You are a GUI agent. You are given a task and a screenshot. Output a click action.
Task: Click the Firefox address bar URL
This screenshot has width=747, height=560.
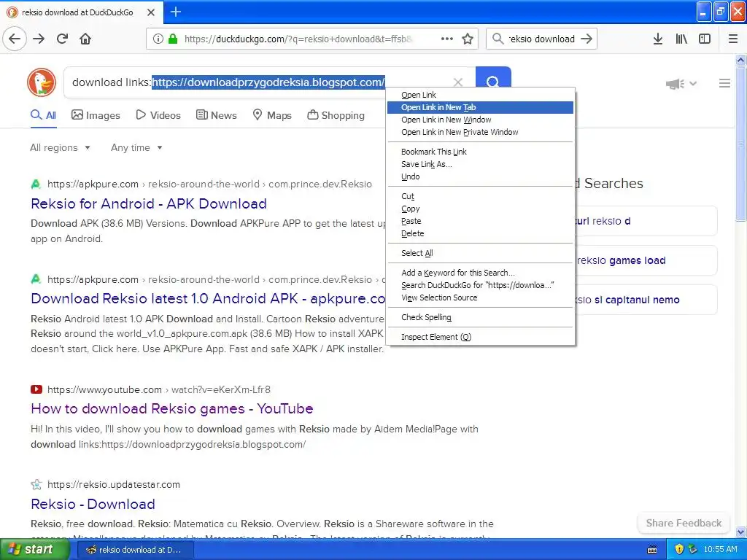click(x=298, y=39)
